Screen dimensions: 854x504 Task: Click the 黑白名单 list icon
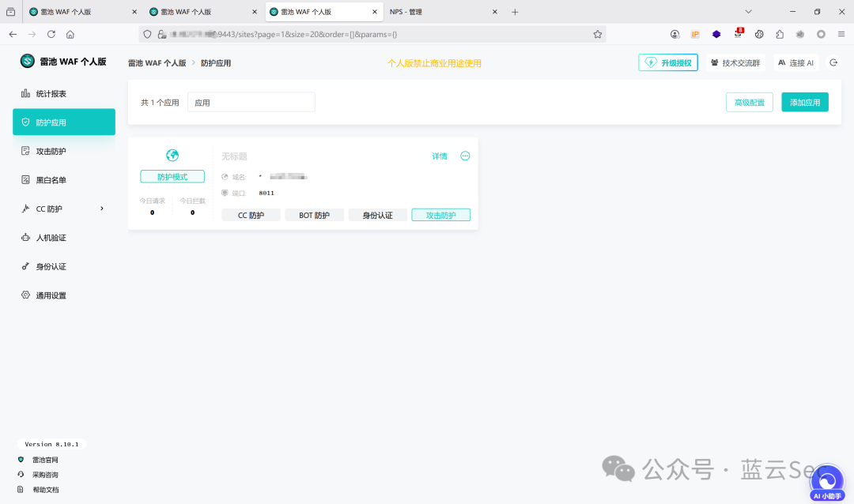[25, 179]
